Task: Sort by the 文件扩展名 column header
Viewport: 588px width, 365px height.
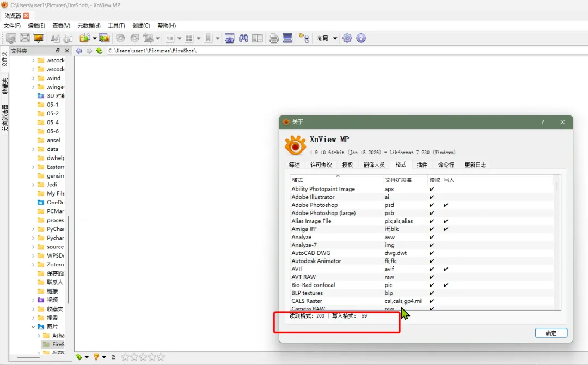Action: 405,180
